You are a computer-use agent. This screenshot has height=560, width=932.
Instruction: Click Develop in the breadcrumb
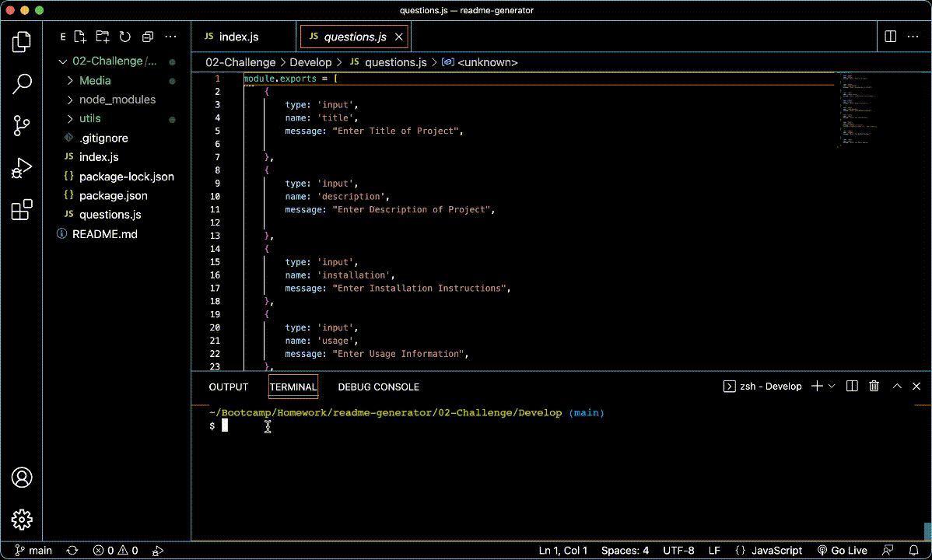point(310,62)
